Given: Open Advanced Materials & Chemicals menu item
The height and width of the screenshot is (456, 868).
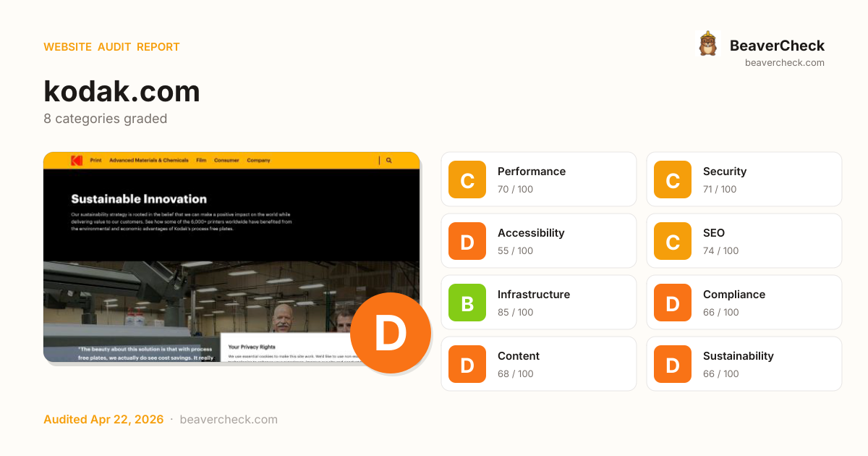Looking at the screenshot, I should 148,161.
